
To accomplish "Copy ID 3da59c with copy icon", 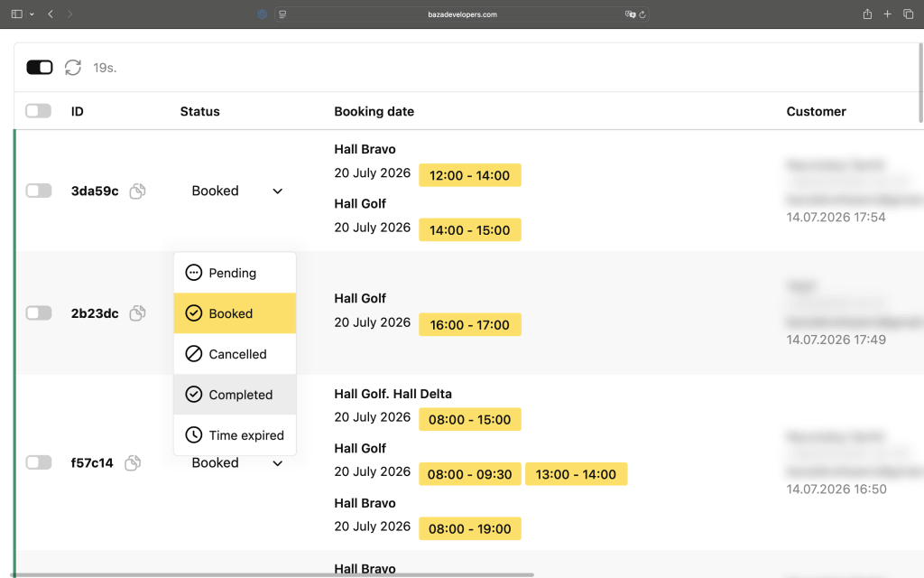I will pyautogui.click(x=137, y=191).
